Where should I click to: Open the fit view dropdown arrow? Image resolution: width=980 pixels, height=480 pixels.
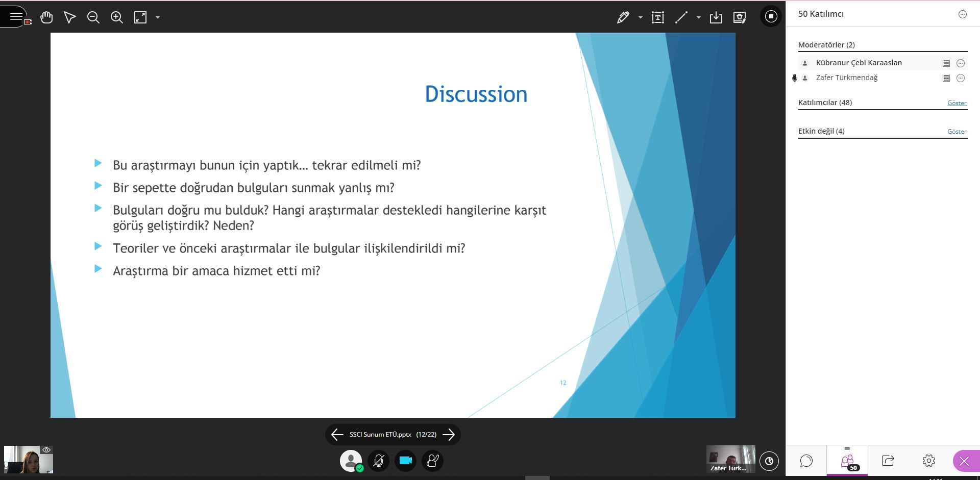[158, 17]
